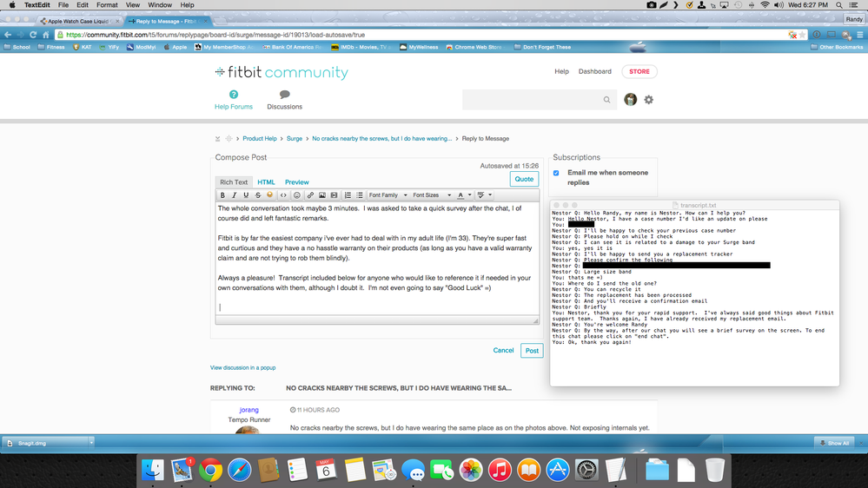Image resolution: width=868 pixels, height=488 pixels.
Task: Bookmark this page with star icon
Action: click(x=802, y=35)
